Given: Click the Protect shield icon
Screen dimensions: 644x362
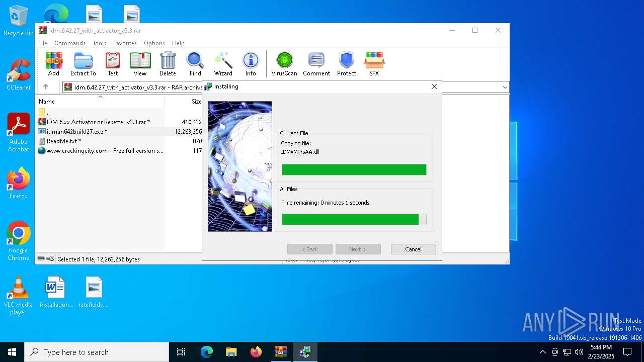Looking at the screenshot, I should click(x=347, y=64).
